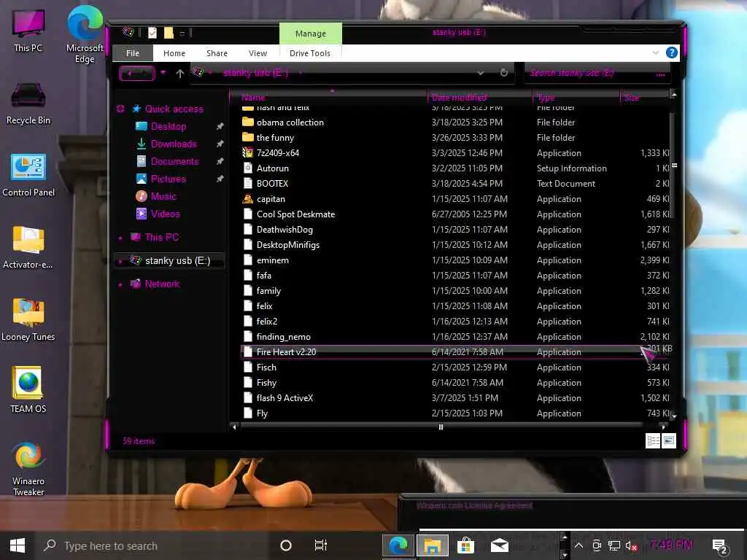Click File Explorer taskbar button
This screenshot has width=747, height=560.
pos(432,545)
